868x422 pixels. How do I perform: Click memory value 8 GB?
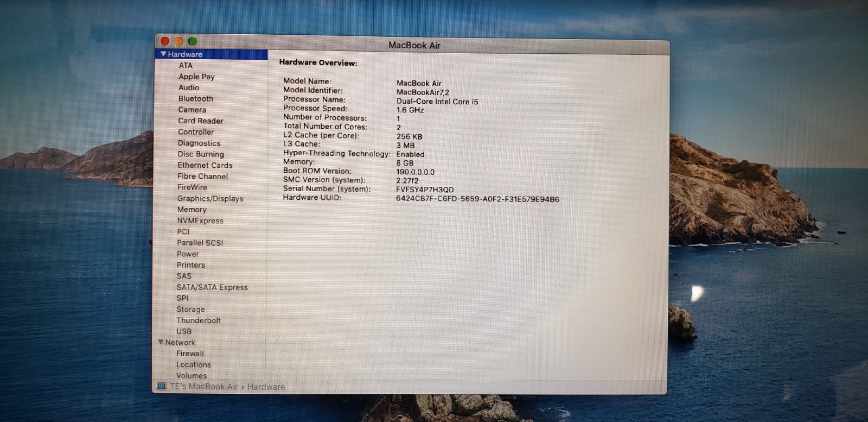coord(405,163)
